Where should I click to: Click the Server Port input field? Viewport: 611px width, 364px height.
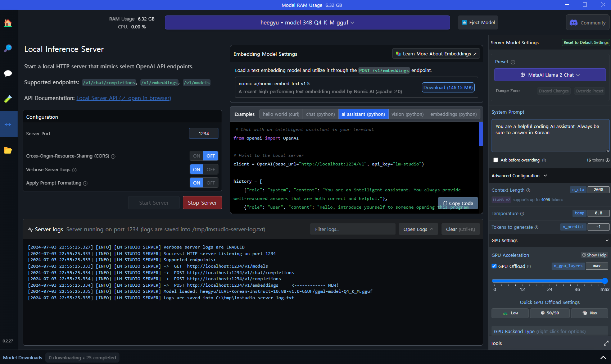(204, 133)
